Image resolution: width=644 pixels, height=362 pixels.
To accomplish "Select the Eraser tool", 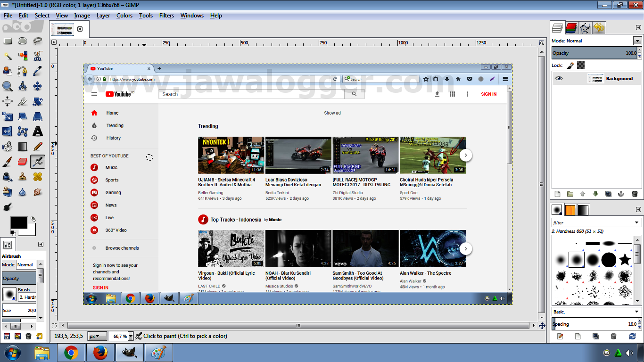I will click(x=23, y=162).
